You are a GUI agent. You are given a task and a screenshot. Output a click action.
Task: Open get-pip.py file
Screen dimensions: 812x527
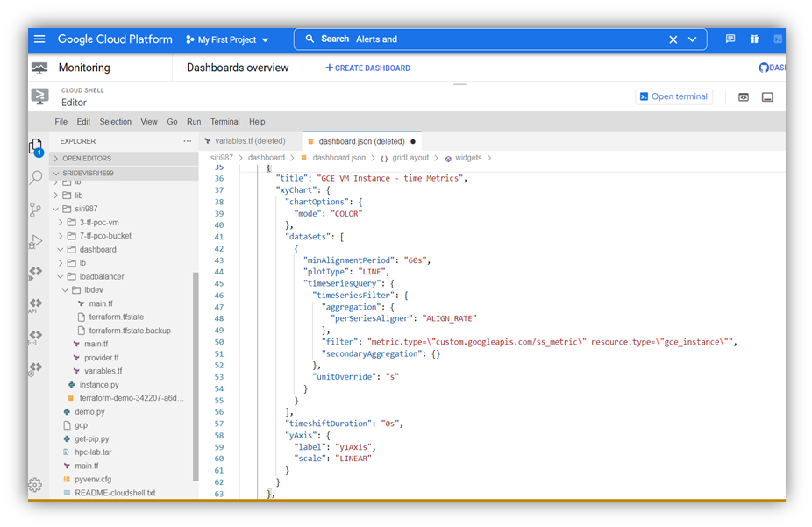(92, 438)
